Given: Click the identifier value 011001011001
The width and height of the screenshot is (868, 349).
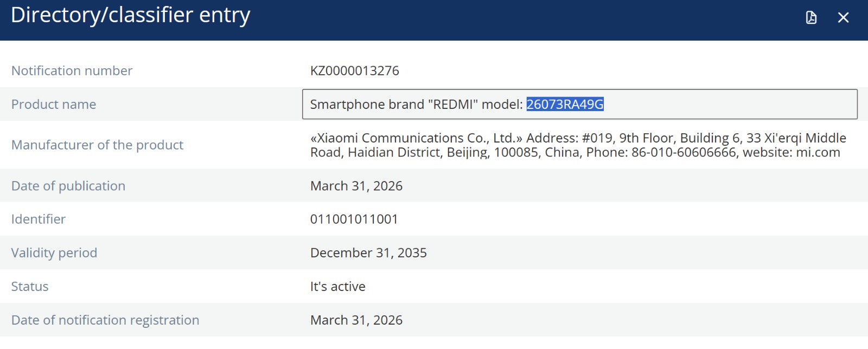Looking at the screenshot, I should 354,219.
